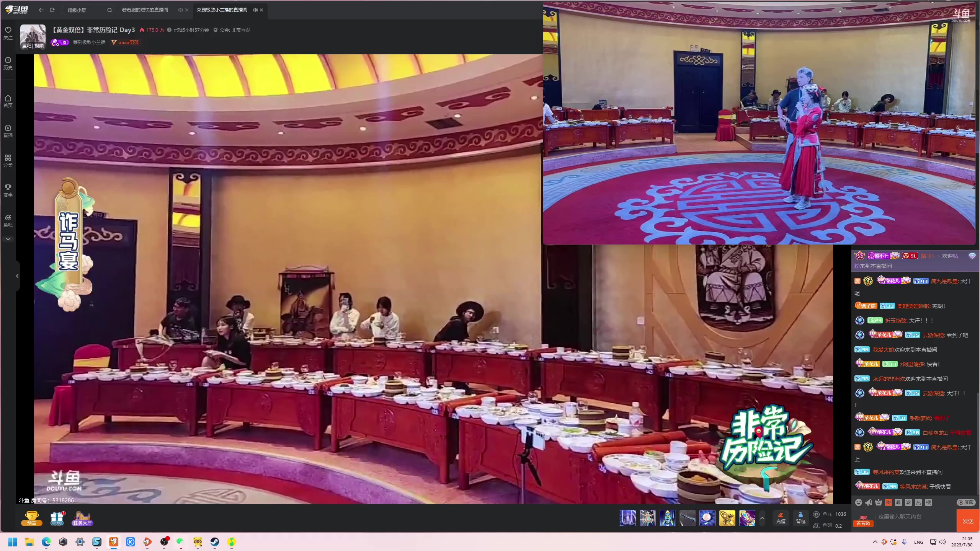The image size is (980, 551).
Task: Open the 预言 prediction trophy icon
Action: [x=32, y=518]
